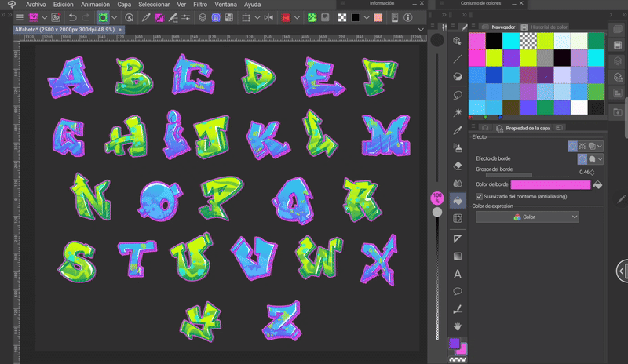628x364 pixels.
Task: Select the Lasso selection tool
Action: tap(458, 94)
